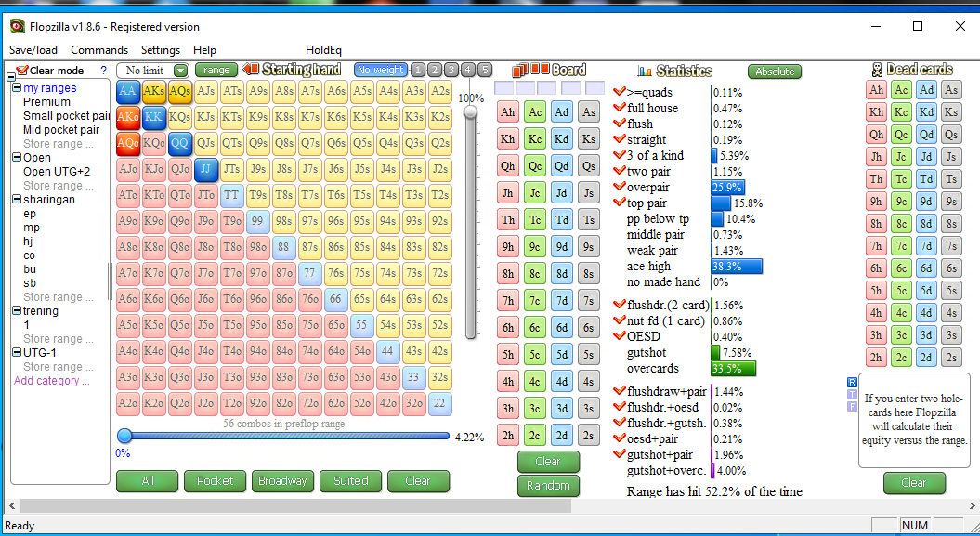Select the 22 pocket pair cell
Viewport: 980px width, 536px height.
(x=439, y=403)
